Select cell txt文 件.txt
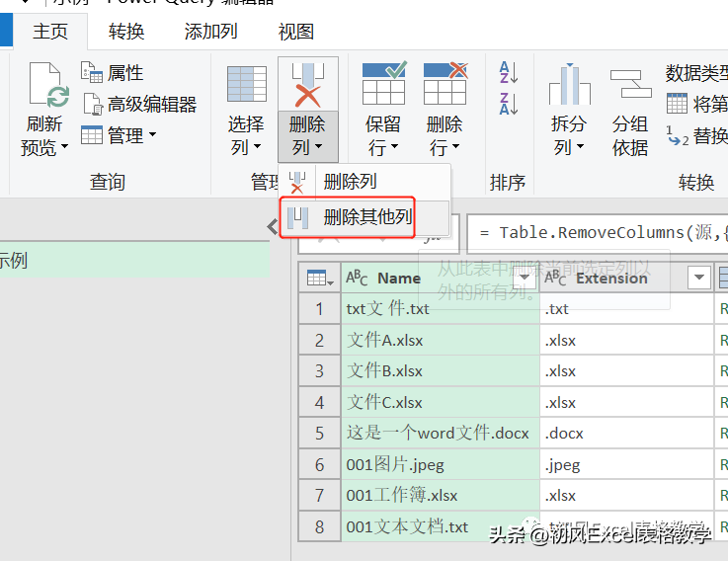Screen dimensions: 728x561 coord(440,309)
